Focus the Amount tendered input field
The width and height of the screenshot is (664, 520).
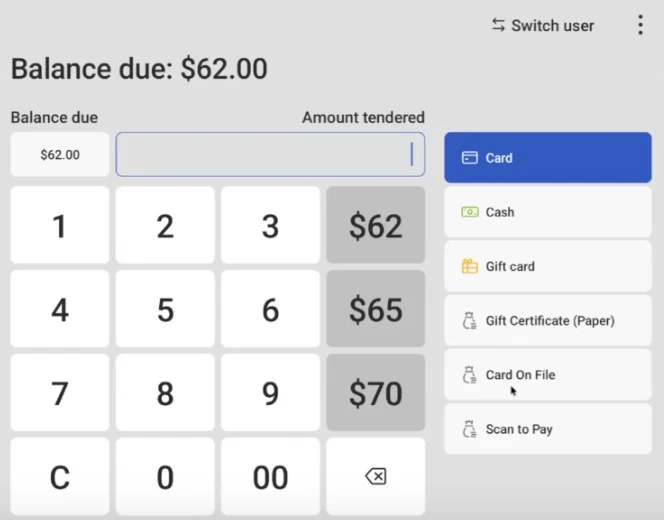(270, 154)
